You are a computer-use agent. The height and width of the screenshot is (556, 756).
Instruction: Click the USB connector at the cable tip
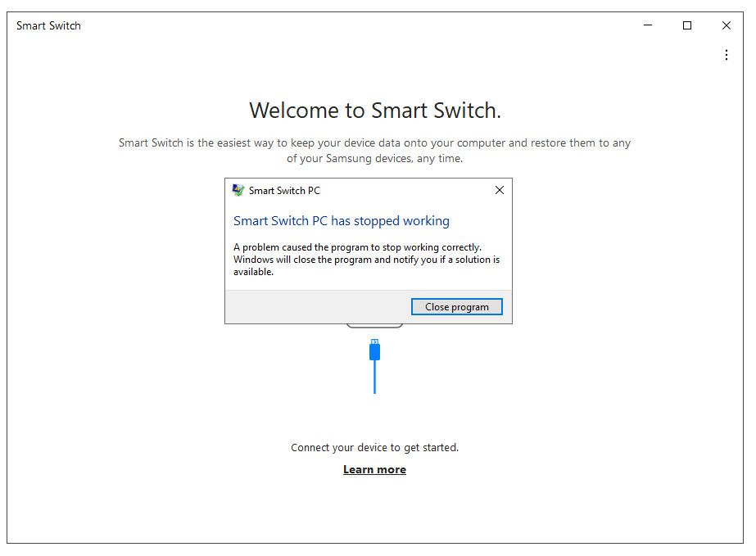pyautogui.click(x=374, y=349)
